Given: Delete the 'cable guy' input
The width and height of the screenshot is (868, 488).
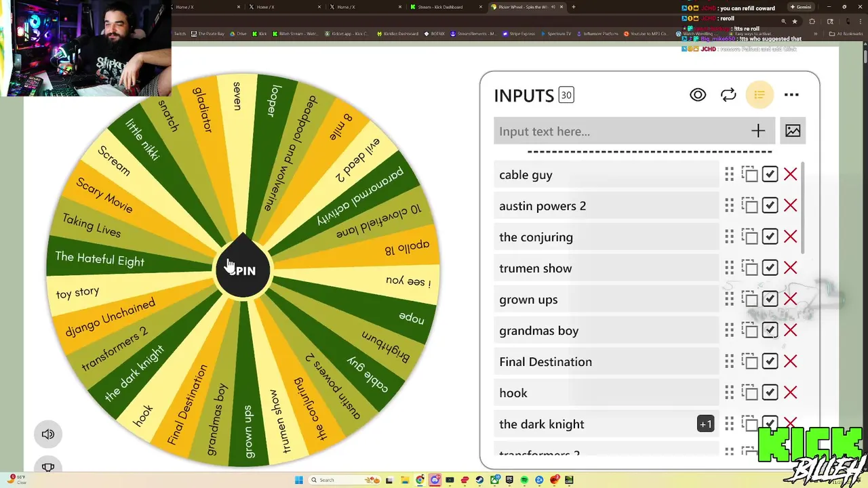Looking at the screenshot, I should [790, 174].
